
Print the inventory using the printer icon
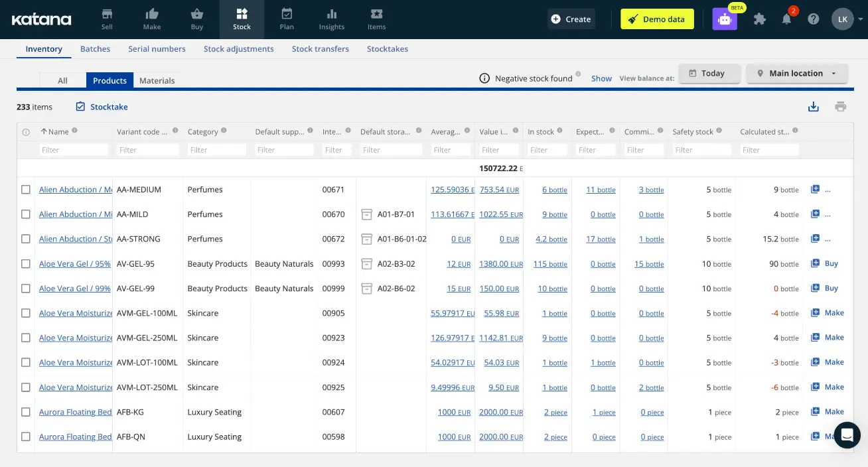coord(840,106)
